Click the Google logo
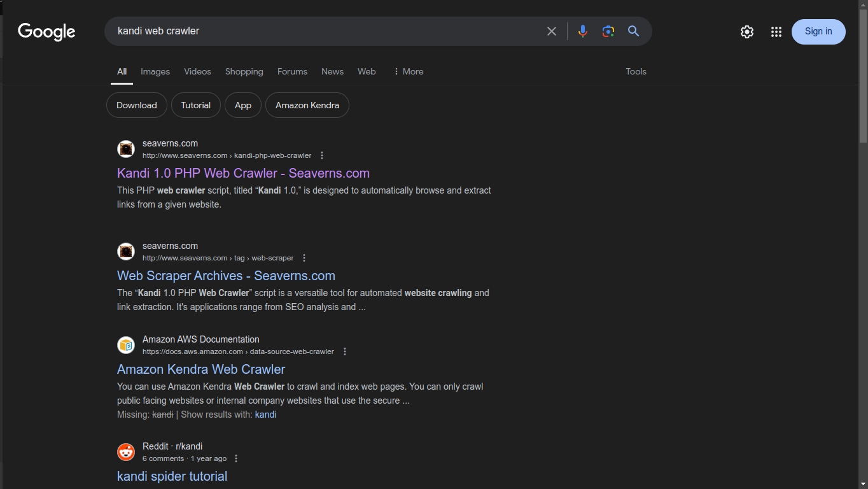 click(x=46, y=31)
